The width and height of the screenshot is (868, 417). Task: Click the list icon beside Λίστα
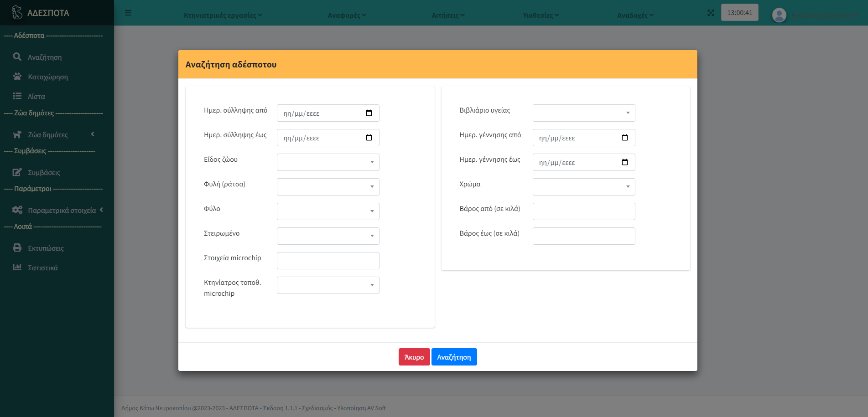coord(17,96)
